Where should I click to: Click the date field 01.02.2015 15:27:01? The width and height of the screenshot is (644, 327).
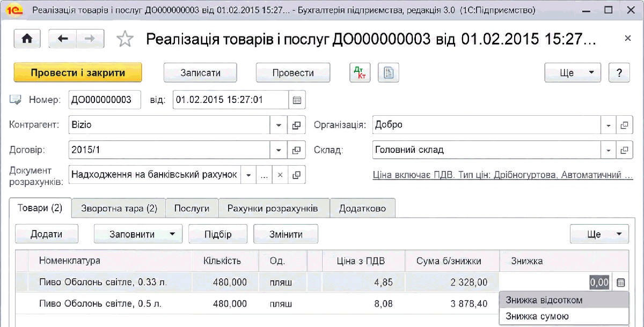(x=231, y=100)
